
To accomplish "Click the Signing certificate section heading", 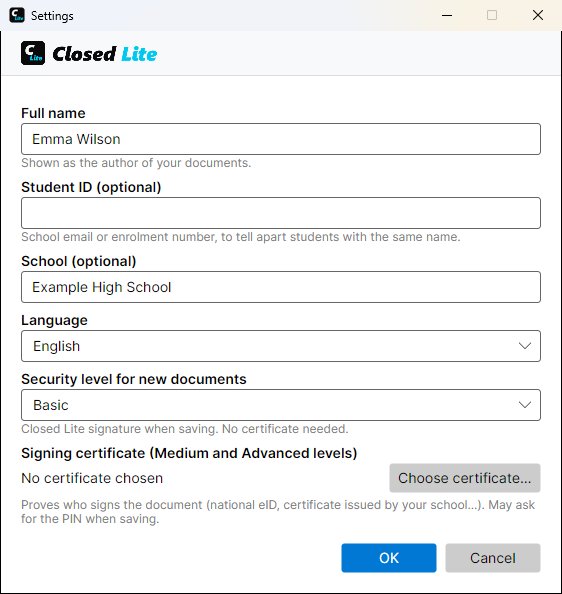I will [189, 453].
